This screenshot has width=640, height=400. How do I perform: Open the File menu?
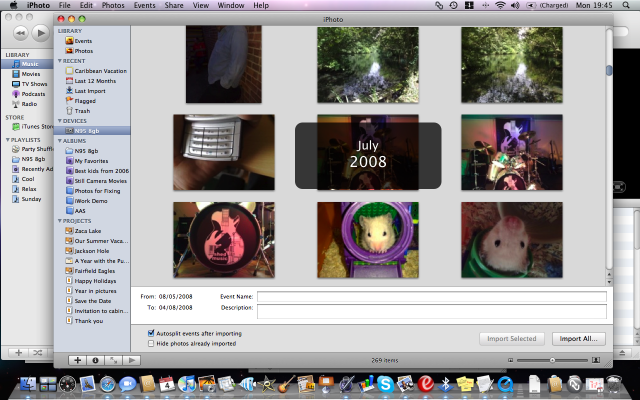click(64, 5)
